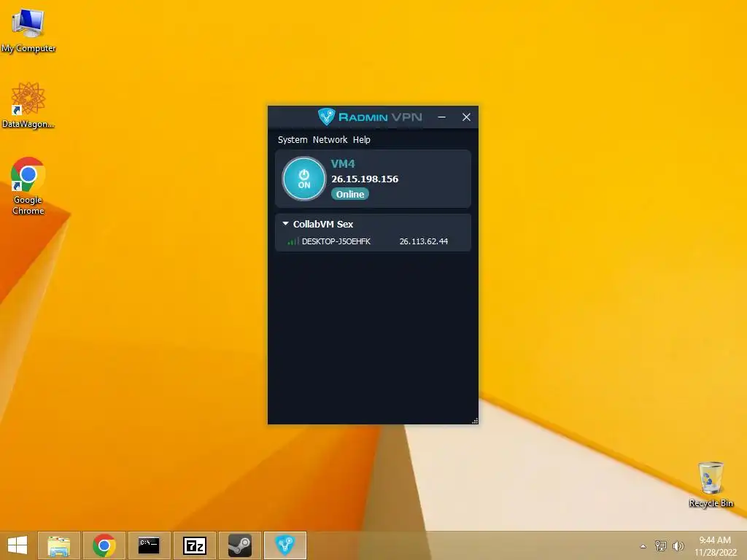Viewport: 747px width, 560px height.
Task: Click the Radmin VPN shield logo
Action: click(326, 117)
